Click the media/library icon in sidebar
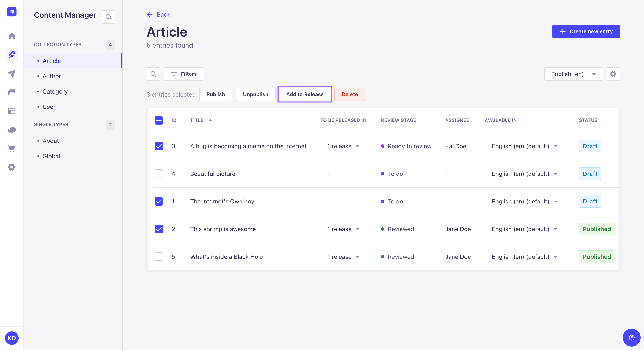Screen dimensions: 644x350 click(12, 92)
